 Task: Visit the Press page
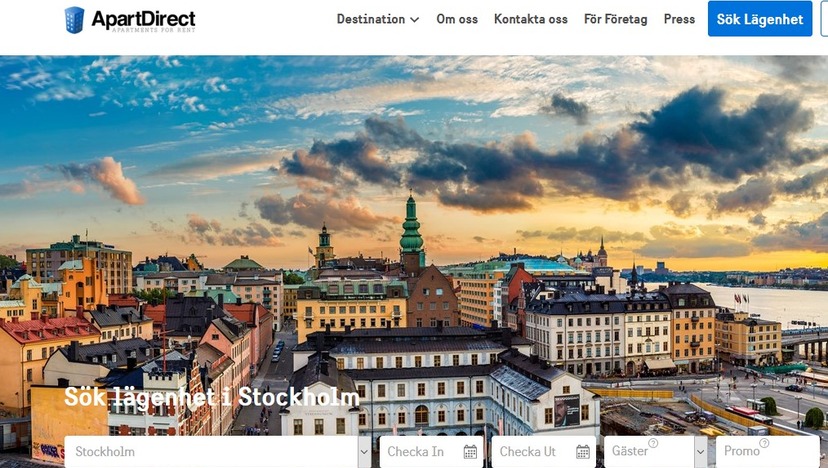679,19
